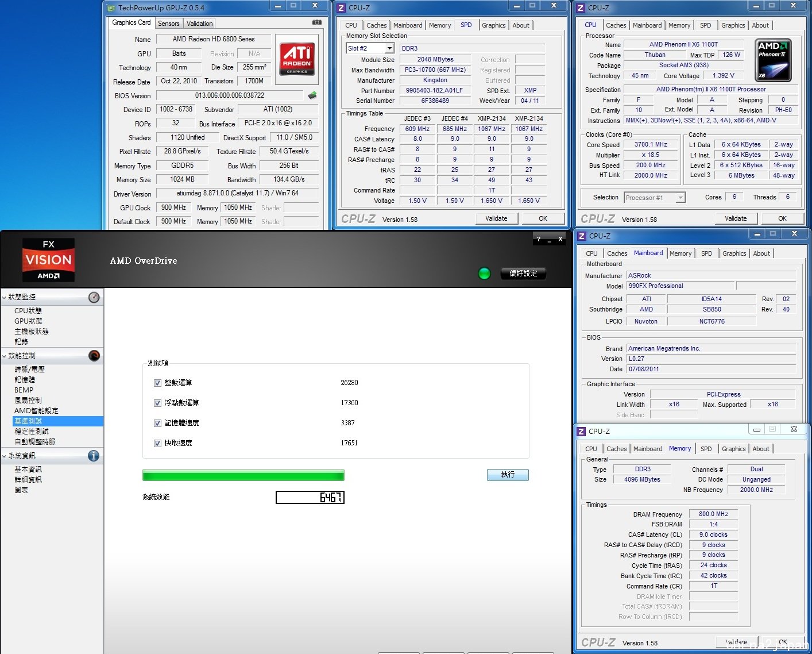In the CPU-Z Mainboard window, open the Graphics tab
This screenshot has height=654, width=812.
(734, 253)
